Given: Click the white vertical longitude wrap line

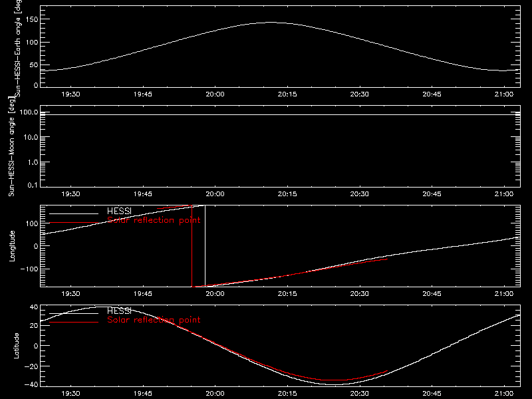Looking at the screenshot, I should click(x=205, y=246).
